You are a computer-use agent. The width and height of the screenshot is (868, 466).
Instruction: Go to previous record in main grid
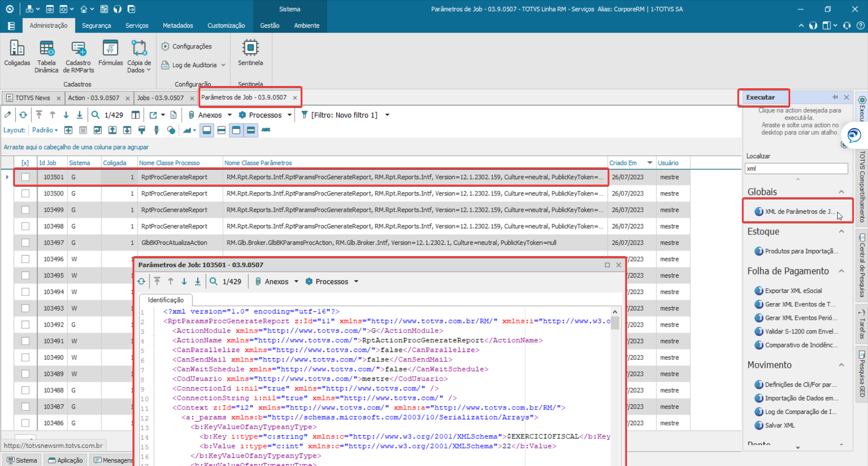click(x=52, y=115)
